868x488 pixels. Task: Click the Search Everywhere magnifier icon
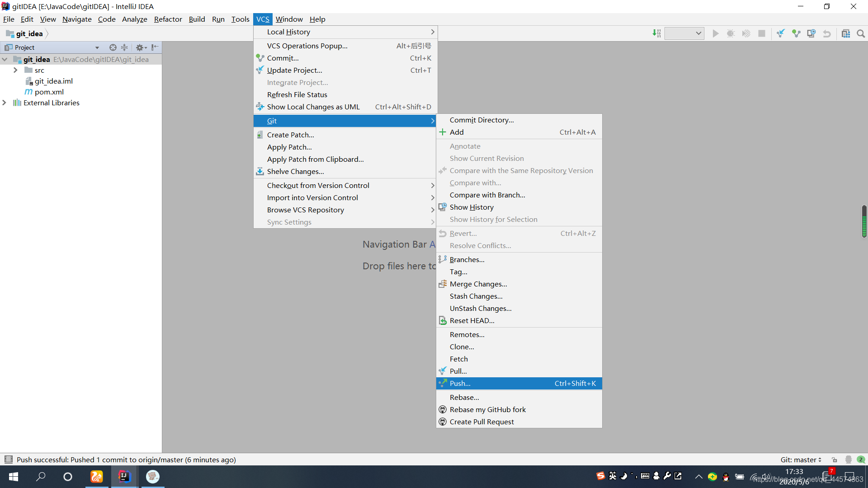(x=861, y=33)
